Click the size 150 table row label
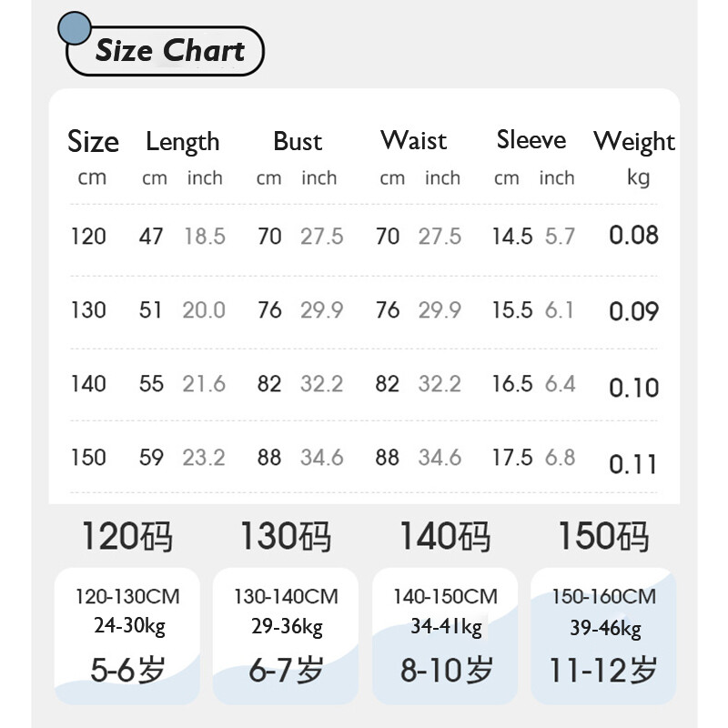The width and height of the screenshot is (728, 728). 88,457
